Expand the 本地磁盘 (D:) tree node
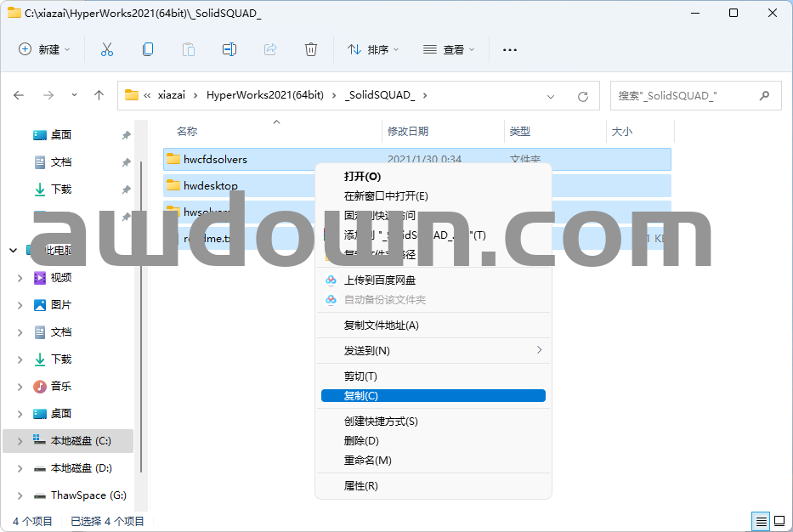Viewport: 793px width, 532px height. (x=20, y=468)
